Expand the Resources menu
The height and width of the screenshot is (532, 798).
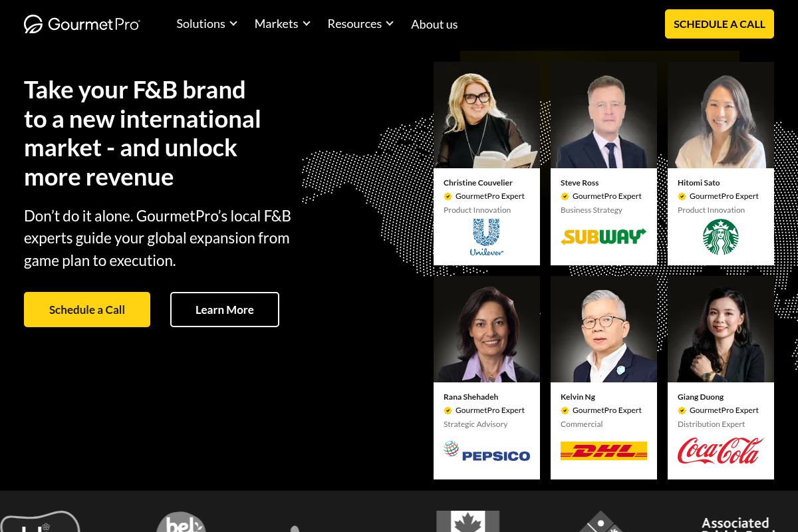tap(360, 24)
